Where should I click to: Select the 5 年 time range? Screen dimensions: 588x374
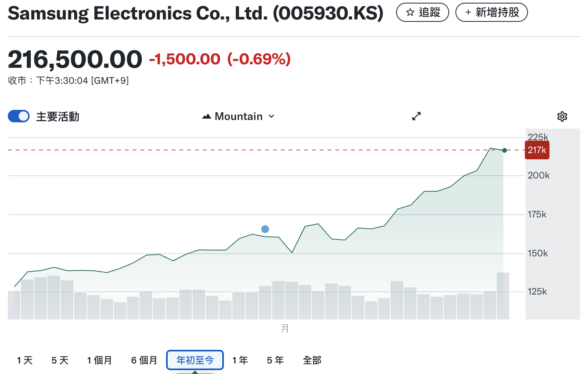point(275,360)
